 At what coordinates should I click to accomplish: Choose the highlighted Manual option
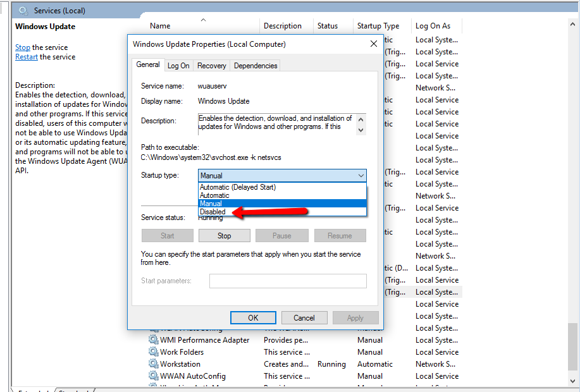[x=282, y=204]
